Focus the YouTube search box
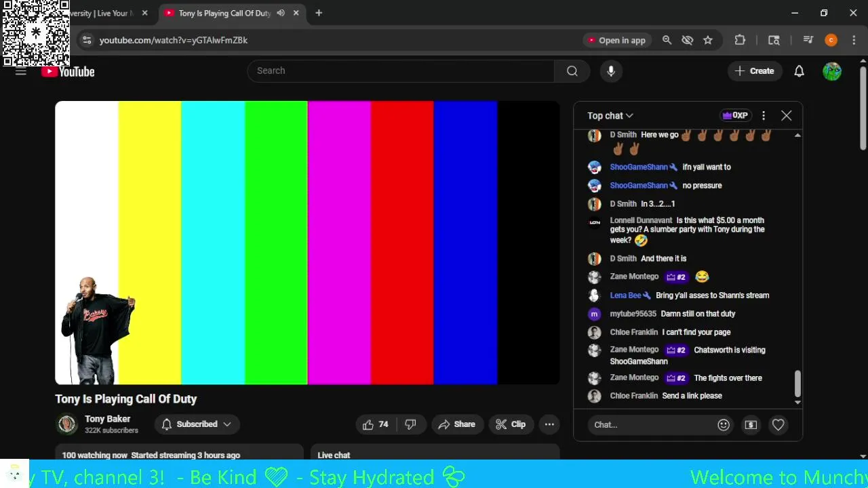The height and width of the screenshot is (488, 868). point(401,71)
